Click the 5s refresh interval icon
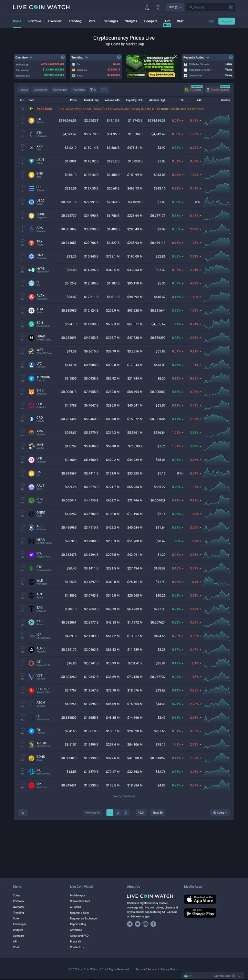248x980 pixels. 157,7
